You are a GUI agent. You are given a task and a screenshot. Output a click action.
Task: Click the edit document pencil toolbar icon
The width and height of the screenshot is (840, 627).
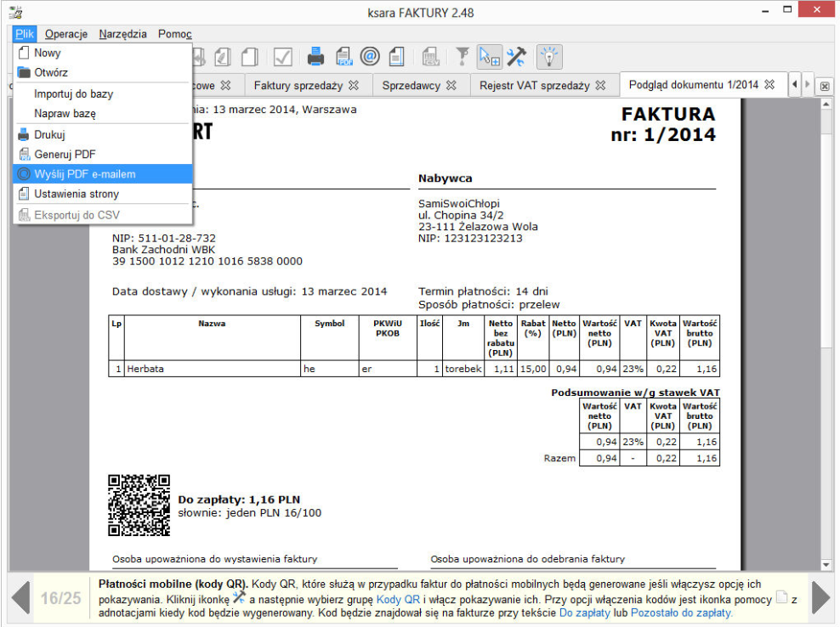click(223, 57)
